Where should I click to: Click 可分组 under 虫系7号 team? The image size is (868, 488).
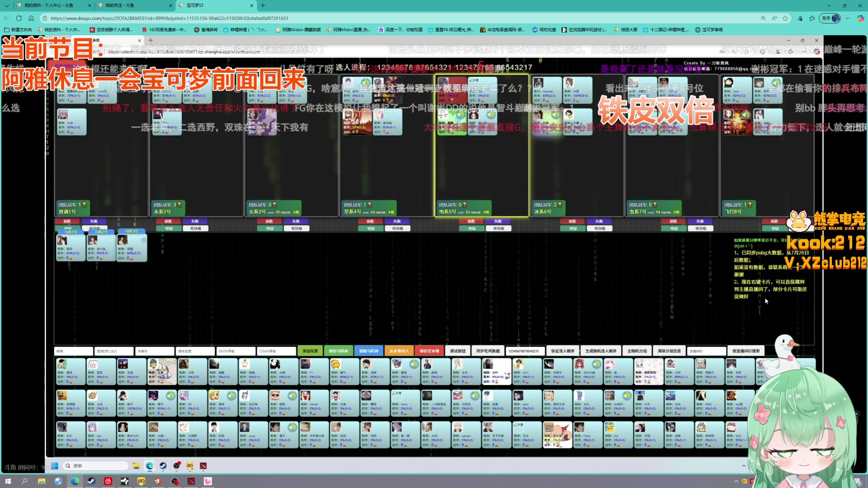[x=700, y=229]
